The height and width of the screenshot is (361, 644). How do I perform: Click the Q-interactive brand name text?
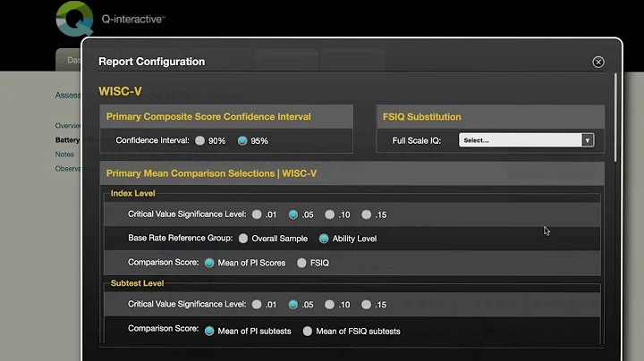[133, 20]
